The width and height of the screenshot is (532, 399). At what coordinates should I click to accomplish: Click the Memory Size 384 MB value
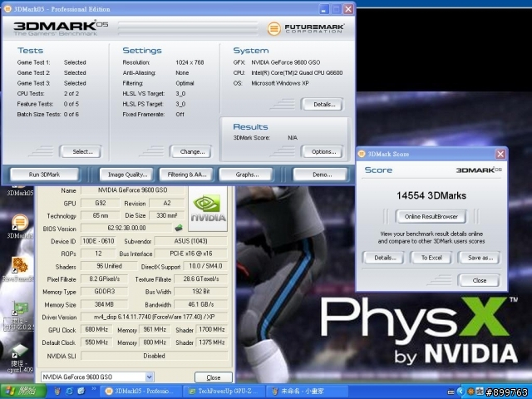(x=104, y=304)
